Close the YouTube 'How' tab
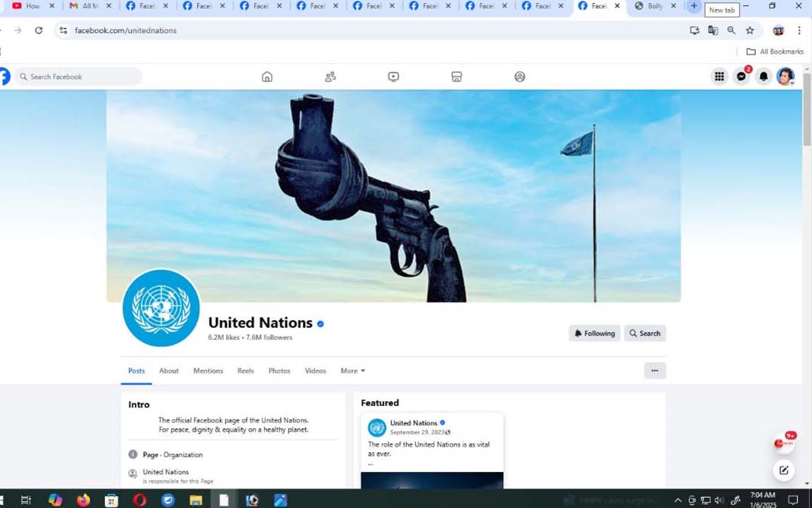Screen dimensions: 812x508 click(x=52, y=6)
